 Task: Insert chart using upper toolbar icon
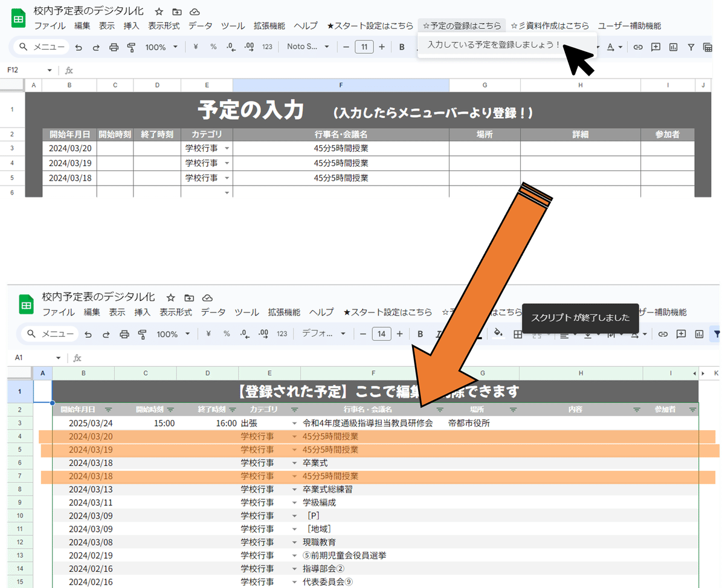point(673,47)
